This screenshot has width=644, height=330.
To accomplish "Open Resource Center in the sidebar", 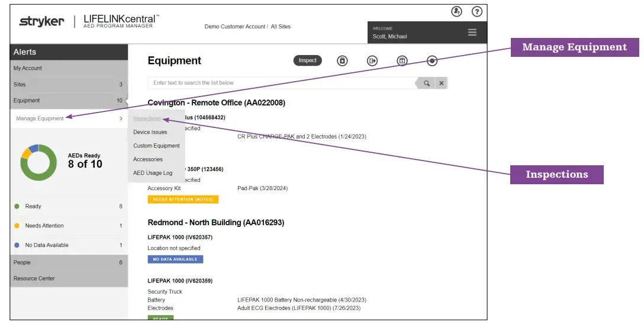I will pos(69,278).
